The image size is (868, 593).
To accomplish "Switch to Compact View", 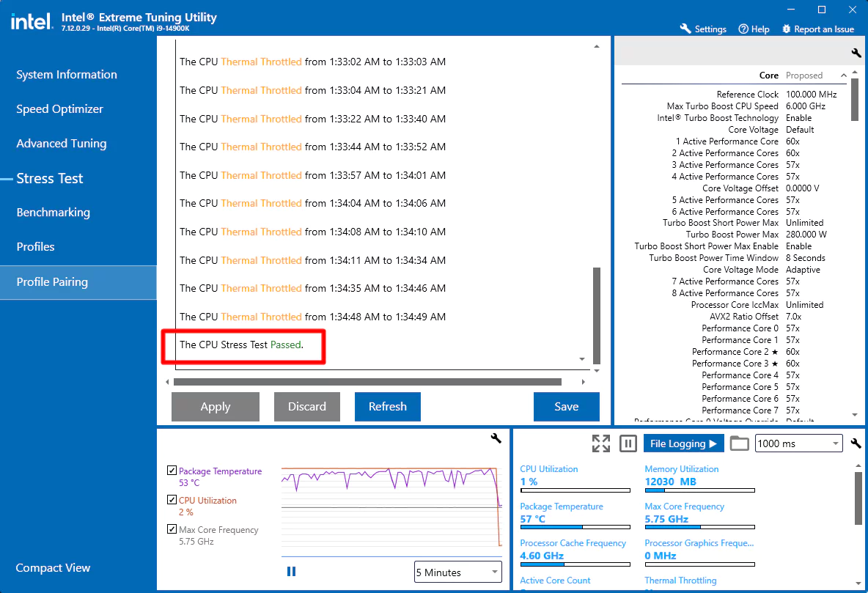I will click(x=53, y=567).
